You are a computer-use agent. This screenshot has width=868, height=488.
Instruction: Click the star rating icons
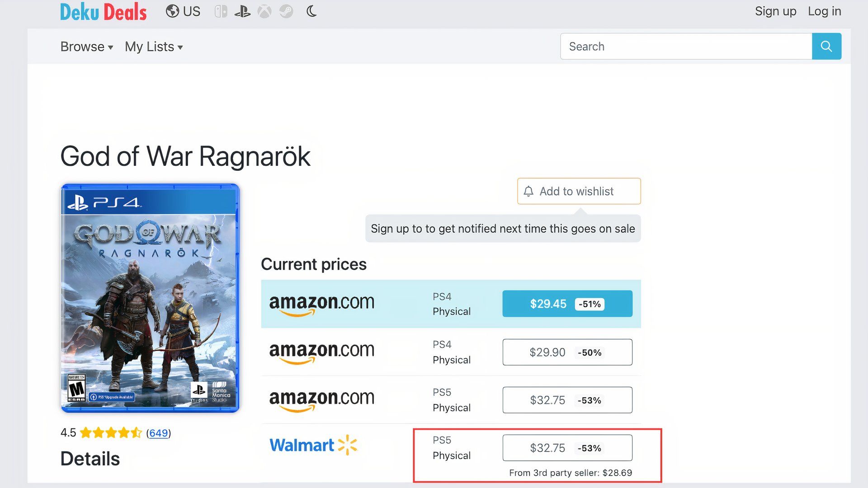click(111, 433)
